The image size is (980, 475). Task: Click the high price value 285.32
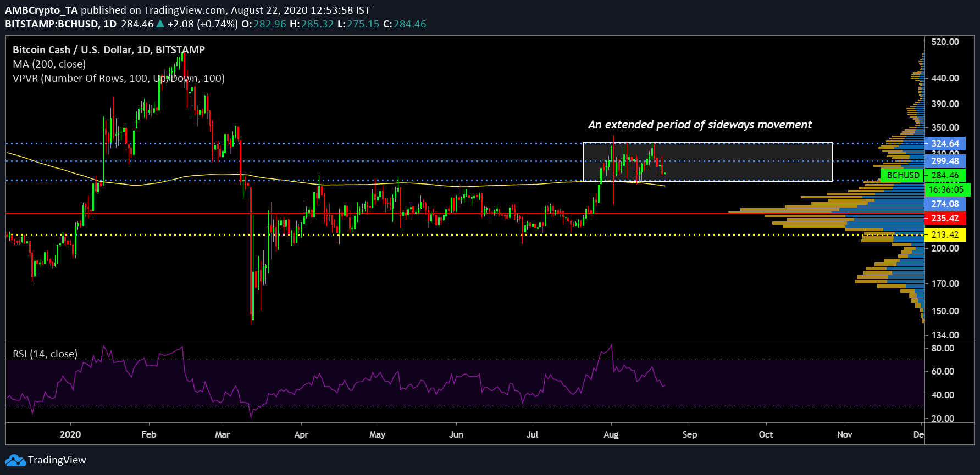coord(318,24)
